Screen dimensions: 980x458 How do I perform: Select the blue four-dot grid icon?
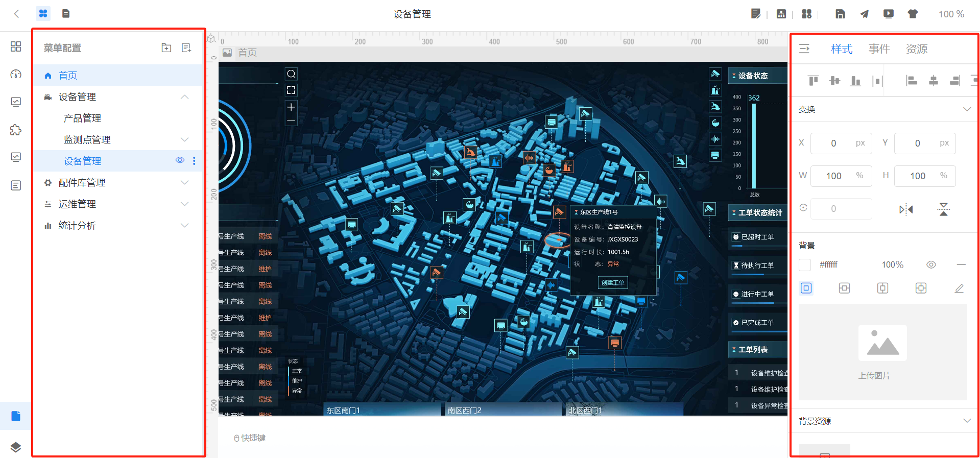tap(43, 14)
